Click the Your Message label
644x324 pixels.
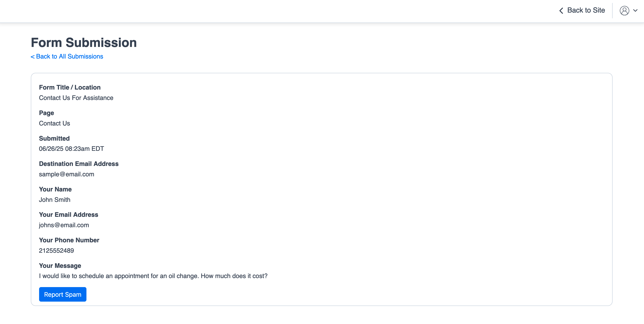[60, 265]
